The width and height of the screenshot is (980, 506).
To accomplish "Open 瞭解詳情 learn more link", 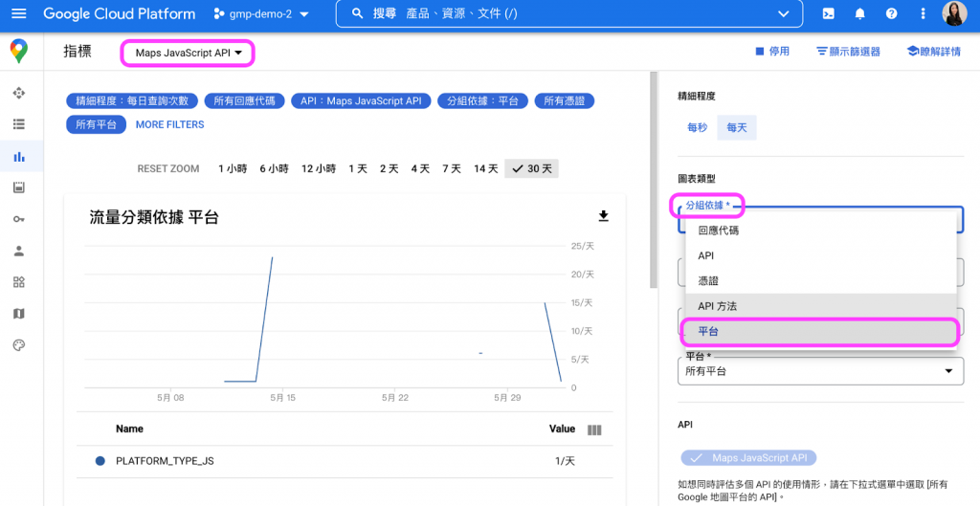I will pyautogui.click(x=934, y=52).
